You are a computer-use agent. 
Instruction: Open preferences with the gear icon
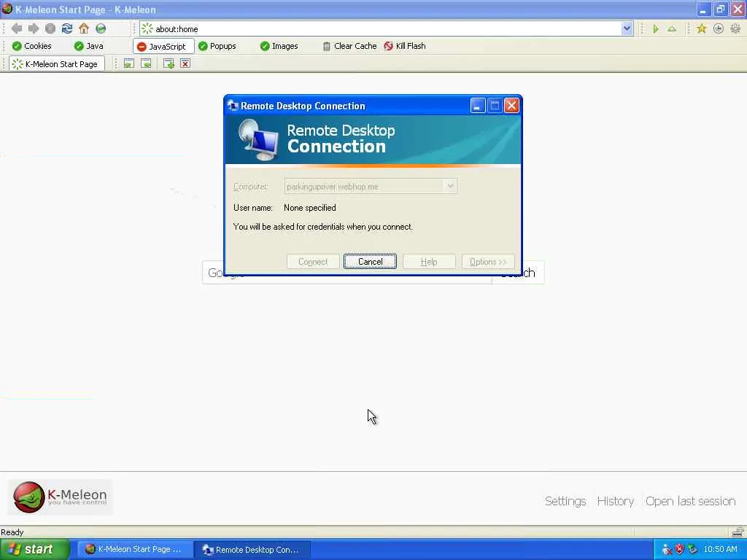coord(735,29)
